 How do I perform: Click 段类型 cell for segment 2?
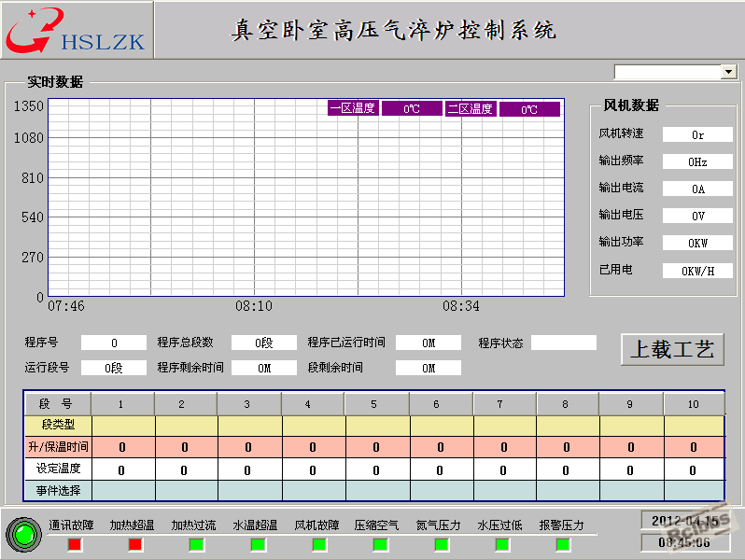pyautogui.click(x=187, y=426)
